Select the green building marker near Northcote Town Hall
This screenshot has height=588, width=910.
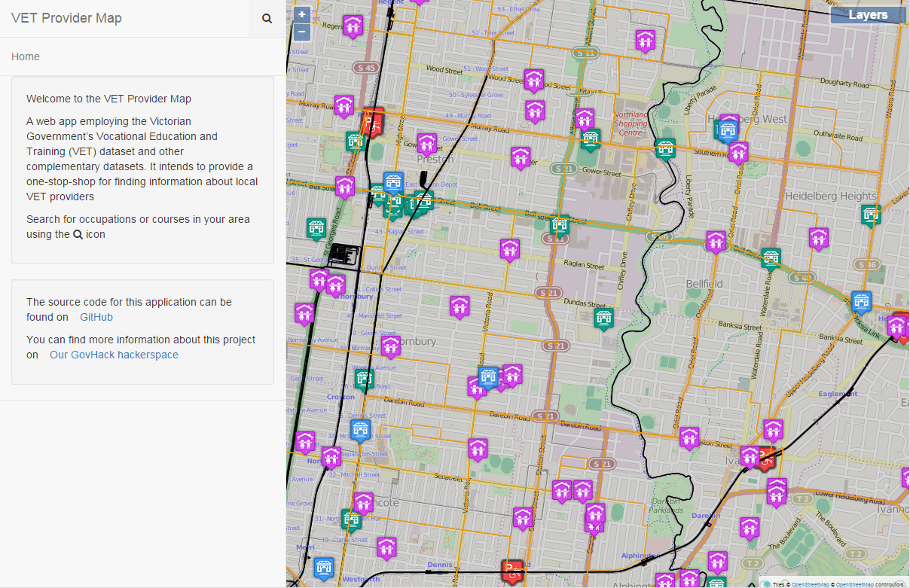tap(350, 520)
